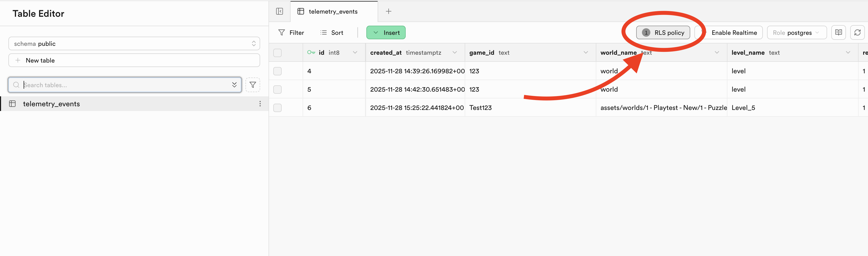Click the id cell with value 6
Screen dimensions: 868x256
(x=334, y=108)
